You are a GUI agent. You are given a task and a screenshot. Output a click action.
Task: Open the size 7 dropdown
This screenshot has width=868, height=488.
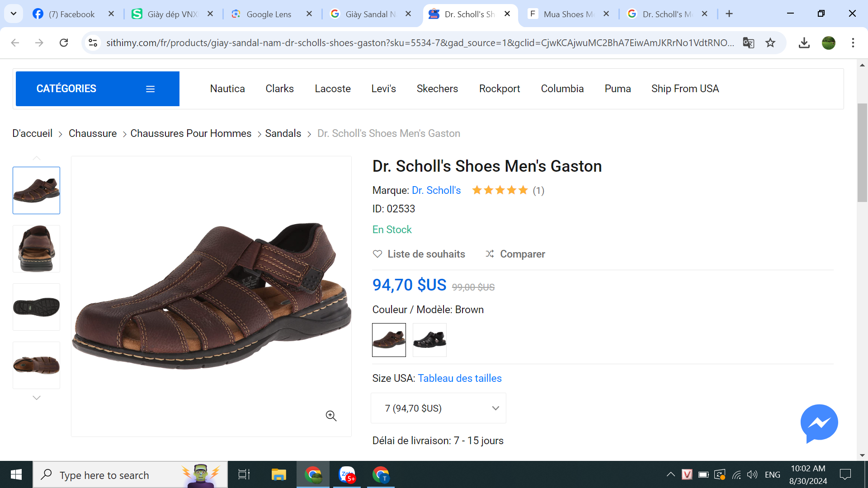[x=438, y=408]
